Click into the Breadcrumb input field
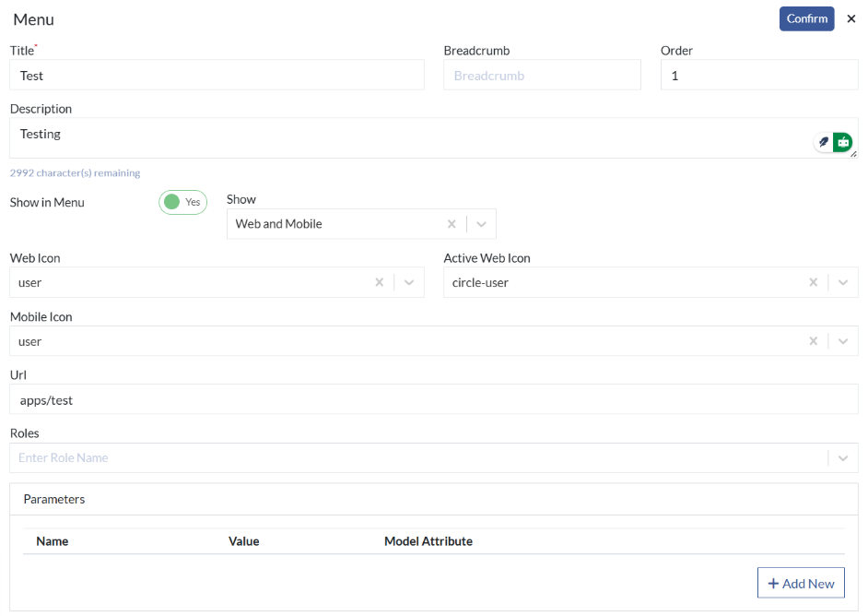 click(x=542, y=76)
